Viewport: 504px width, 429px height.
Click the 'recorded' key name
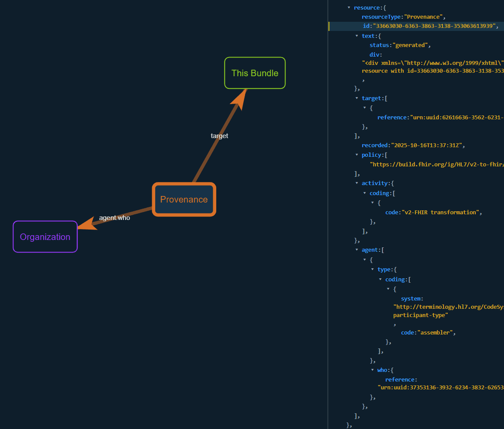375,145
